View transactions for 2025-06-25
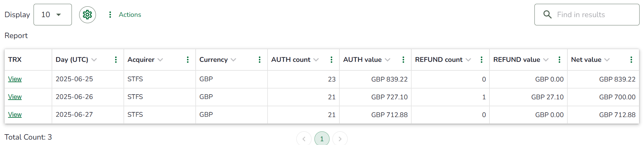Viewport: 644px width, 145px height. pyautogui.click(x=15, y=79)
